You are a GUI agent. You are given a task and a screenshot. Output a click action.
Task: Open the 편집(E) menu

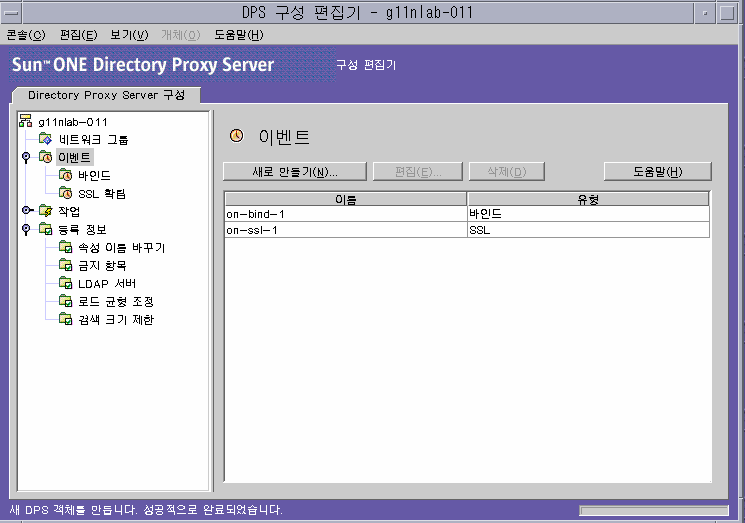(x=78, y=35)
